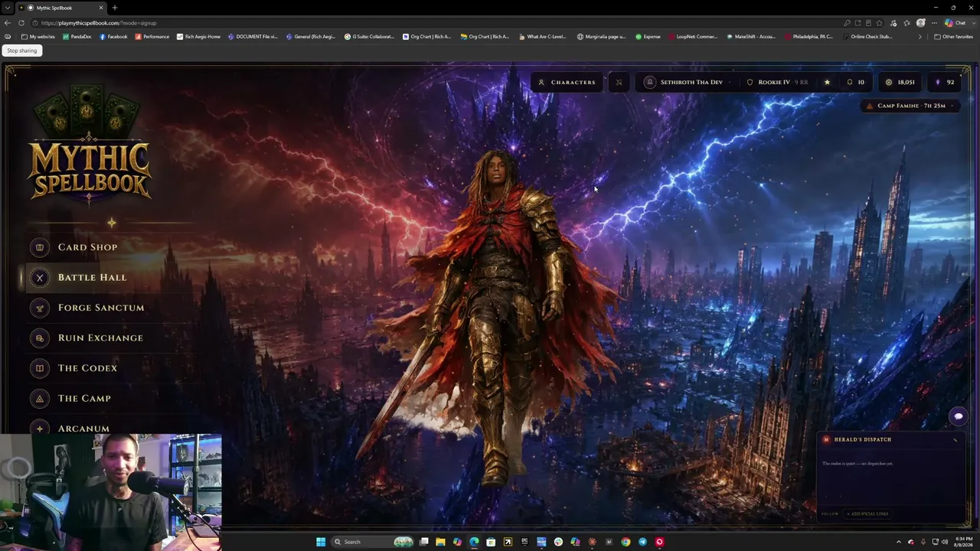Open Telegram from the taskbar
The height and width of the screenshot is (551, 980).
click(x=642, y=542)
